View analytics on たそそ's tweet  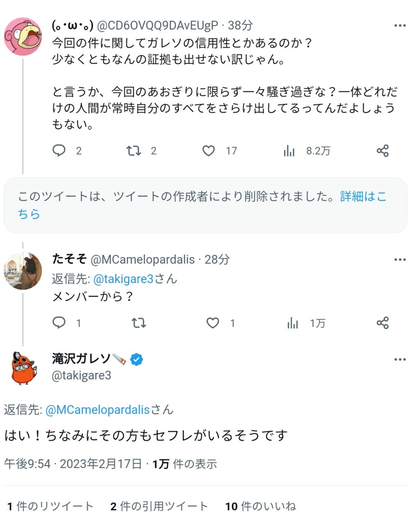pos(292,323)
